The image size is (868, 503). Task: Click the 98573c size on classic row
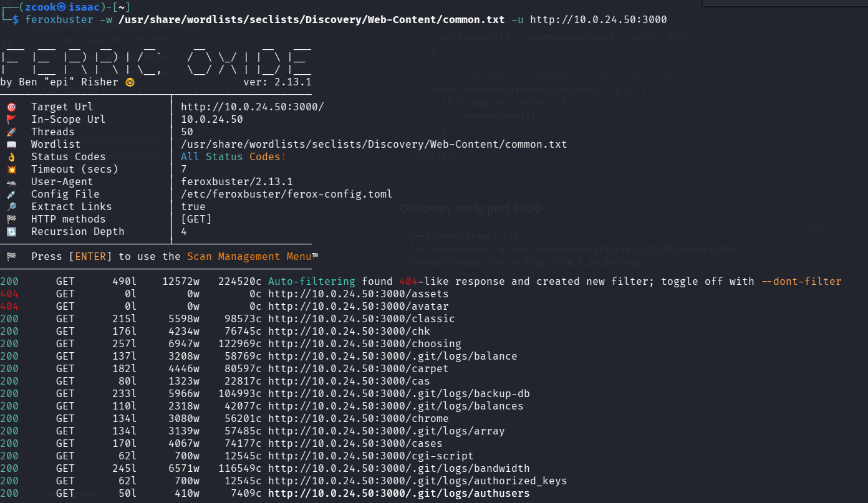(x=243, y=319)
